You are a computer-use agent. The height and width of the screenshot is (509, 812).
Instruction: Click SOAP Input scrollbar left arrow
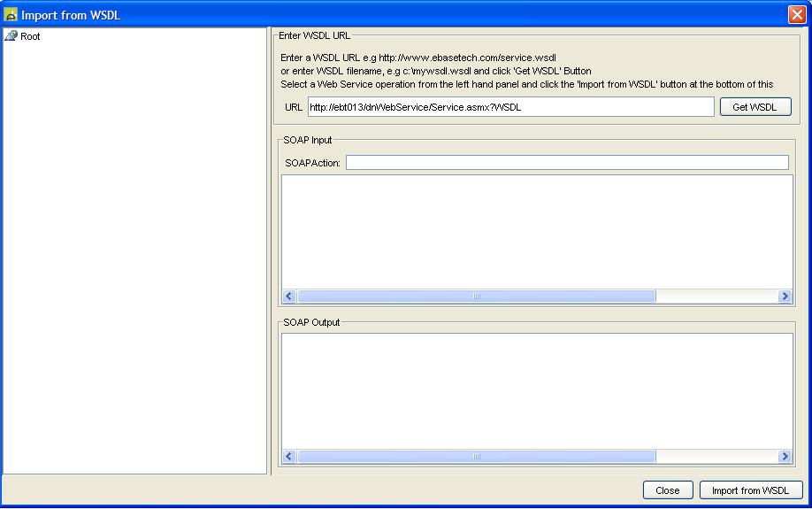tap(289, 297)
